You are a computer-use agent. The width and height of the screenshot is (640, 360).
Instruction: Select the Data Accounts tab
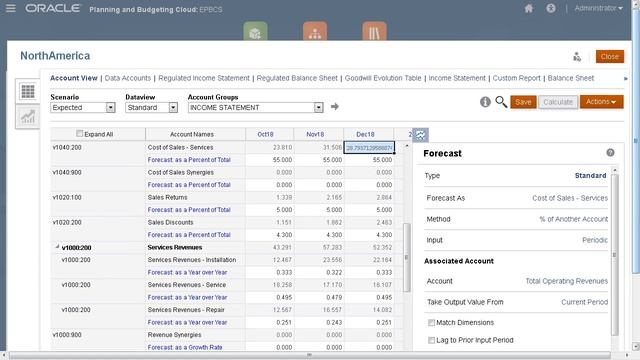pyautogui.click(x=128, y=78)
